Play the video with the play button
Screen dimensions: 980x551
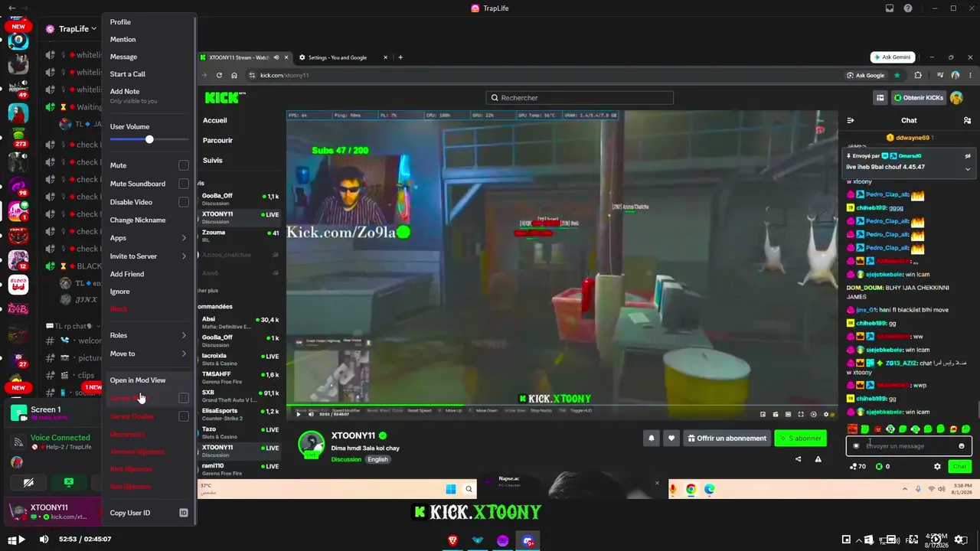pyautogui.click(x=21, y=540)
